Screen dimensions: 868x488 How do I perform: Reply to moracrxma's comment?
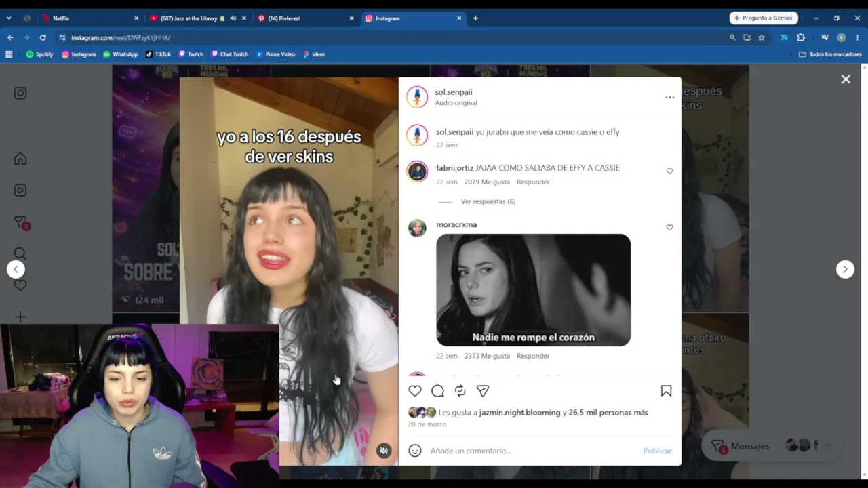click(533, 356)
